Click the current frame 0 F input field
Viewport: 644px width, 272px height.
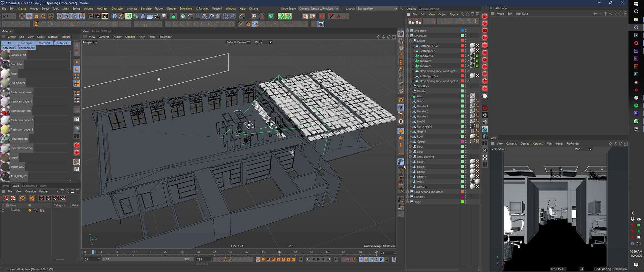pos(92,259)
